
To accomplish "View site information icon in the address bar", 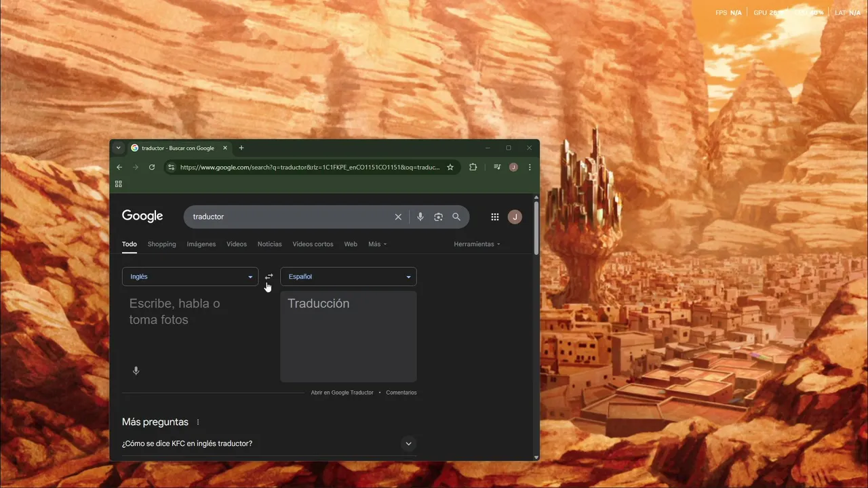I will (x=171, y=167).
